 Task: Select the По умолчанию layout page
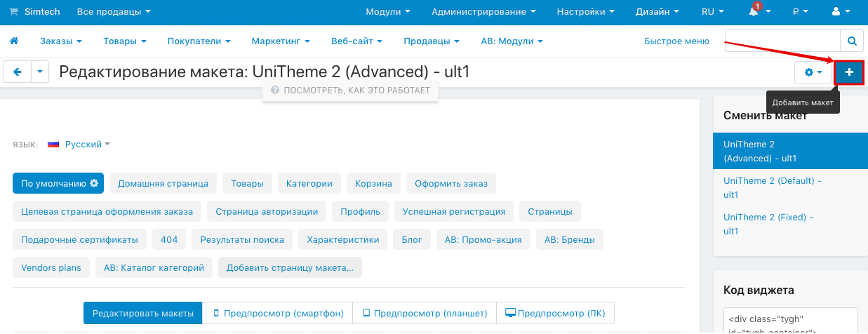pyautogui.click(x=58, y=184)
